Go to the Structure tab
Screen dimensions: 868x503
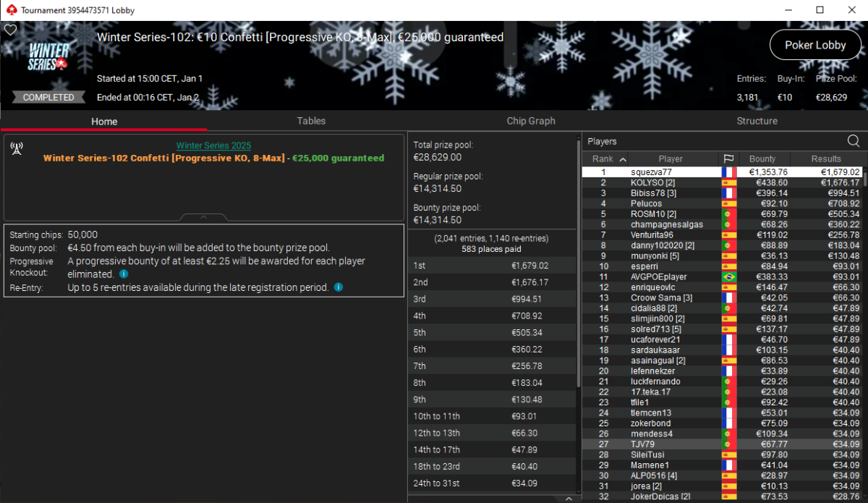(x=757, y=121)
